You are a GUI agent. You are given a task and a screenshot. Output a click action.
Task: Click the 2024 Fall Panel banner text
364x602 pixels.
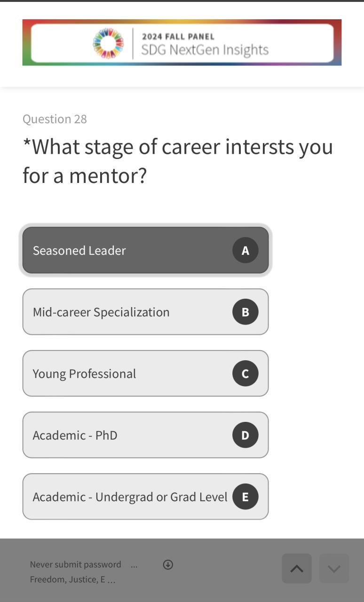point(178,37)
